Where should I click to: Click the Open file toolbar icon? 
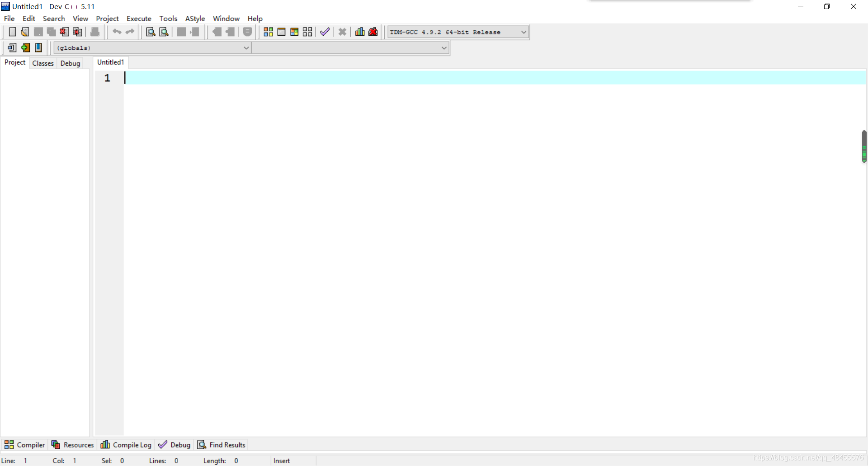click(25, 32)
